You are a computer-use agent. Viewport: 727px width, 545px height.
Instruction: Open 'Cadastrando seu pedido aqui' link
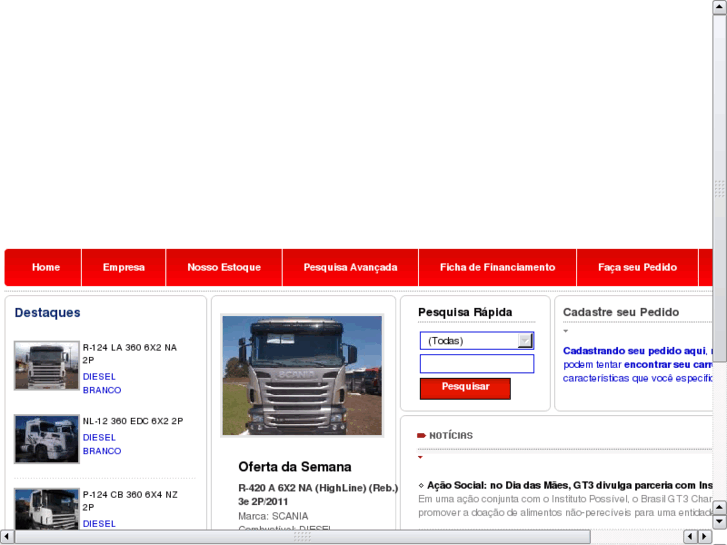[x=634, y=351]
